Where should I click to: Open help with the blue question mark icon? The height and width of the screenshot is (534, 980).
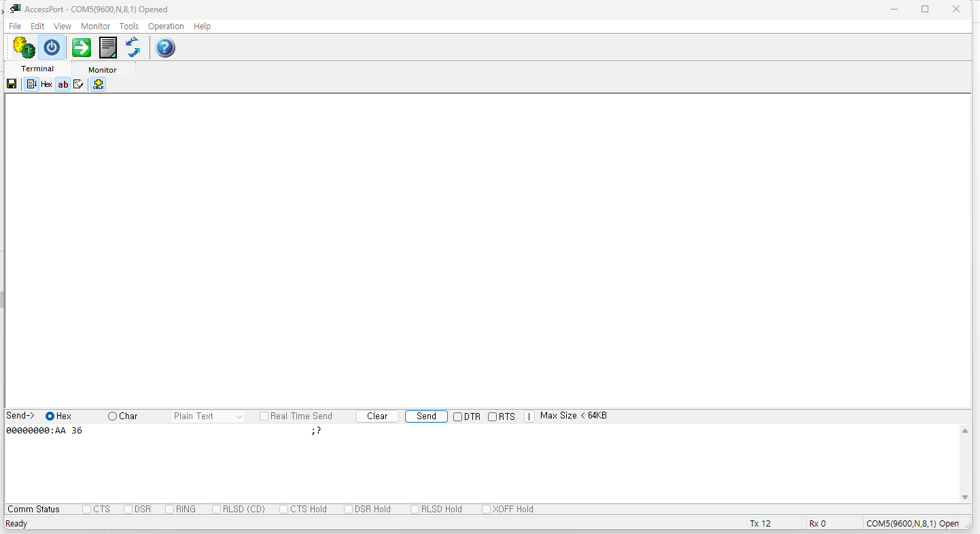165,48
